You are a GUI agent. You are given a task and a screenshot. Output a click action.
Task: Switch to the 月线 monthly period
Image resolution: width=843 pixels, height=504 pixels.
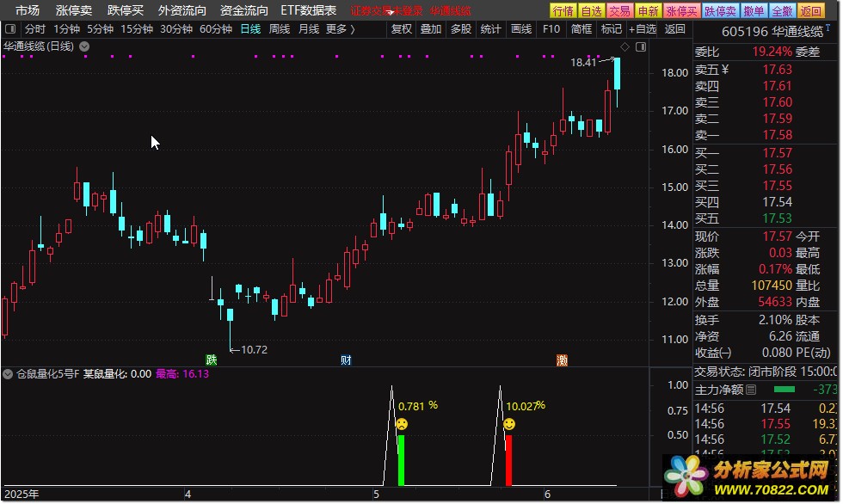309,29
